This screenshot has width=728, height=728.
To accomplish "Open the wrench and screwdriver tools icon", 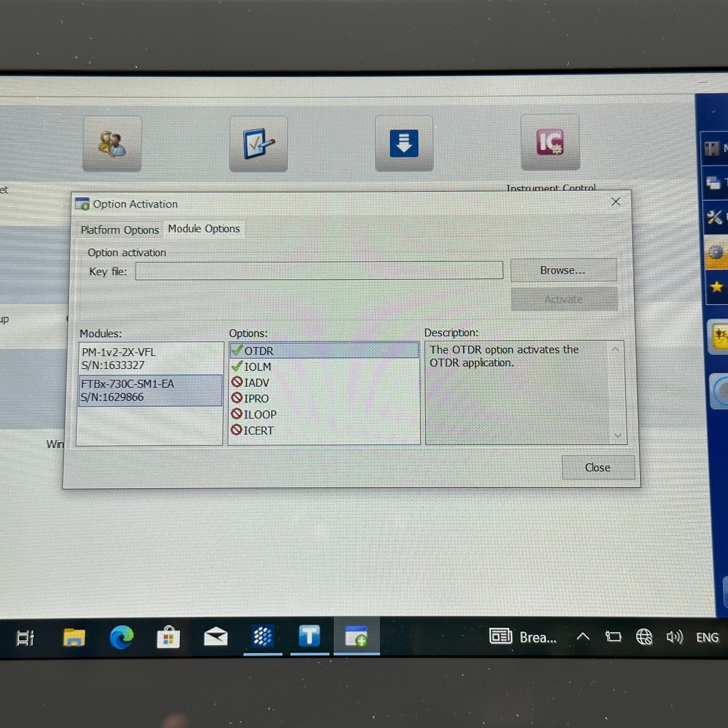I will (715, 217).
